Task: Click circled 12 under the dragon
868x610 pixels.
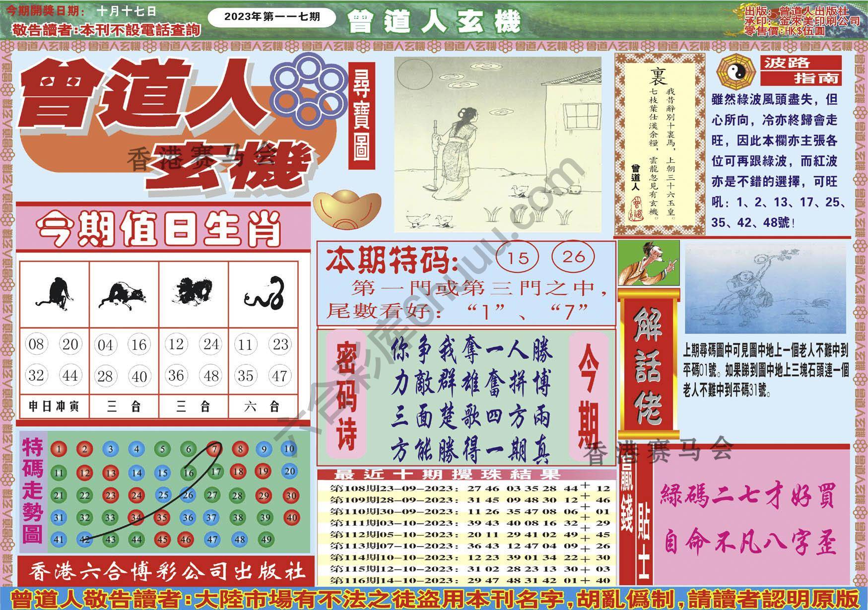Action: pos(176,344)
